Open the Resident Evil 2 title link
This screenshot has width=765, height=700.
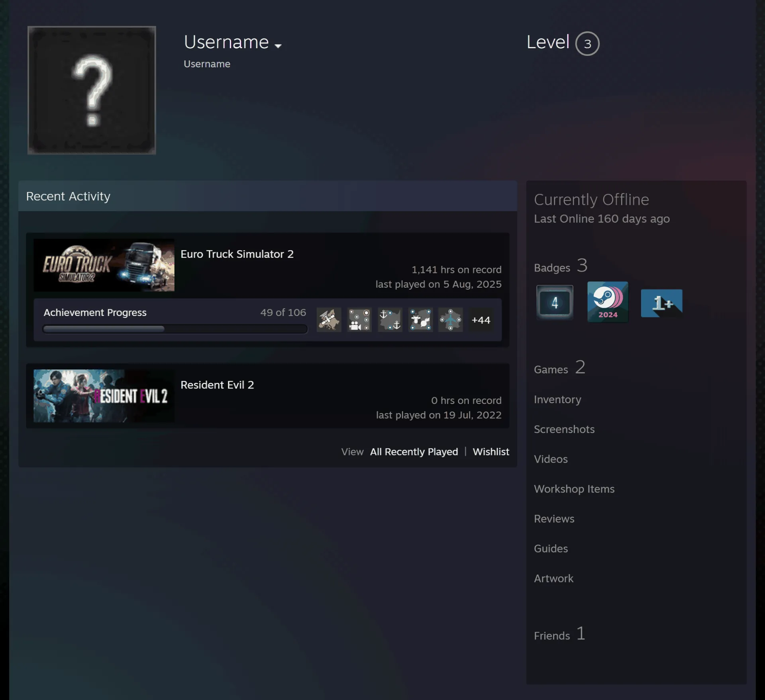(217, 385)
